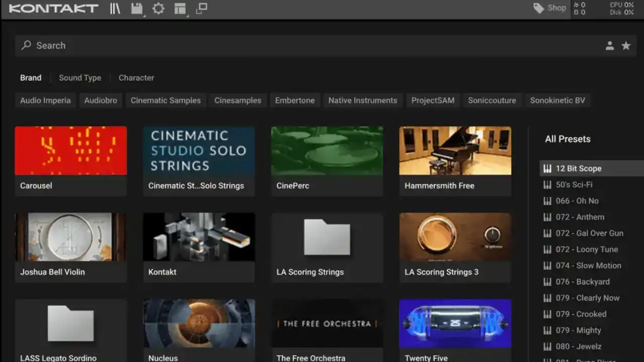Open settings gear in Kontakt header
The image size is (644, 362).
coord(158,9)
